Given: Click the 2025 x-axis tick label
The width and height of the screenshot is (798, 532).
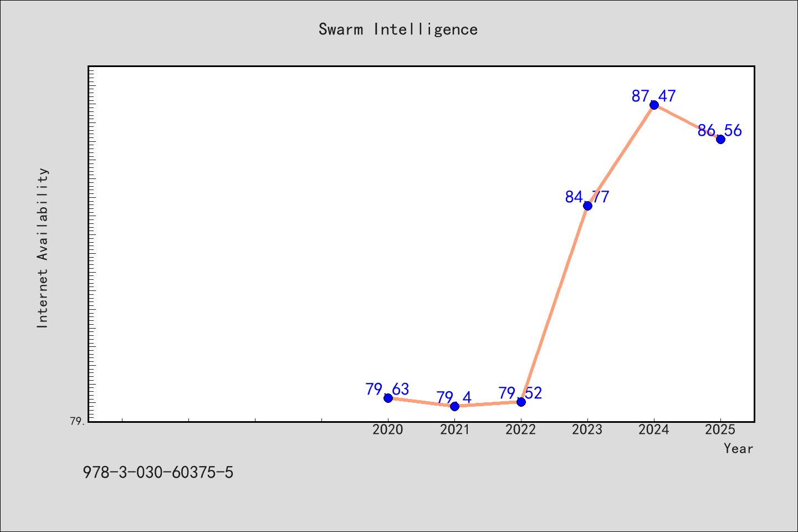Looking at the screenshot, I should click(720, 429).
